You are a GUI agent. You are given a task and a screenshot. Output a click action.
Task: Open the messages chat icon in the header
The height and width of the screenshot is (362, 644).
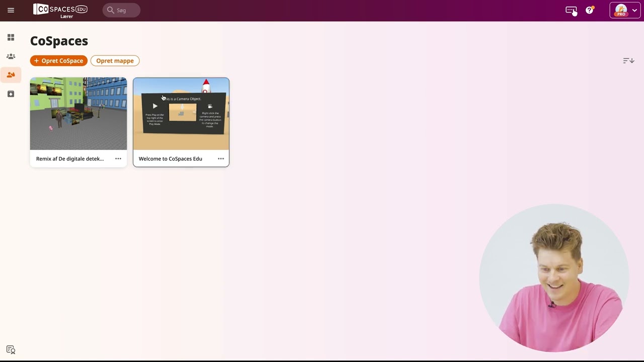click(571, 10)
